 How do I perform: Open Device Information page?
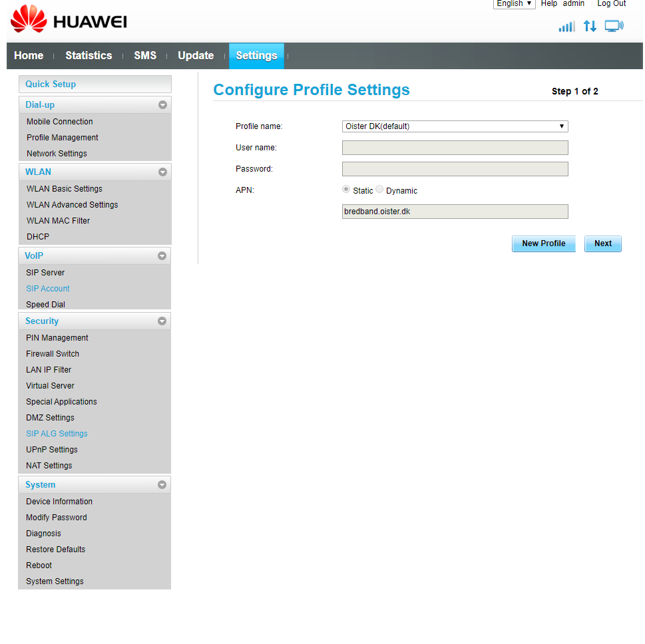(x=59, y=502)
